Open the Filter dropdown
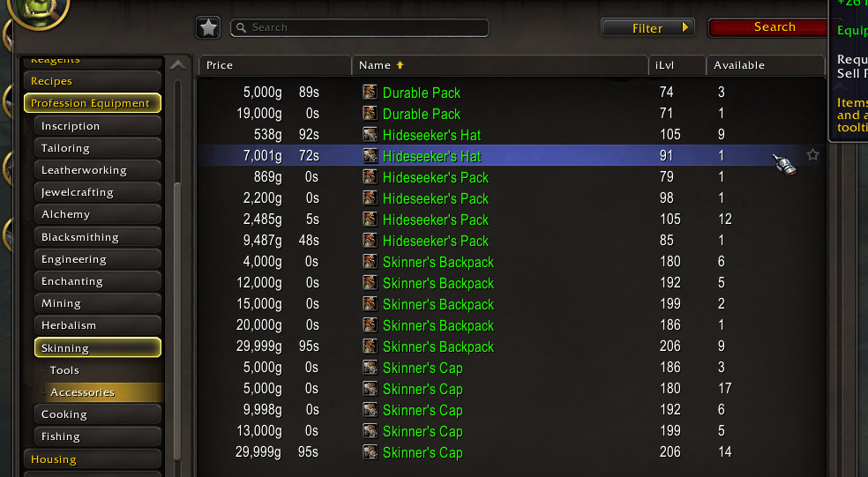Screen dimensions: 868x477 [x=647, y=27]
